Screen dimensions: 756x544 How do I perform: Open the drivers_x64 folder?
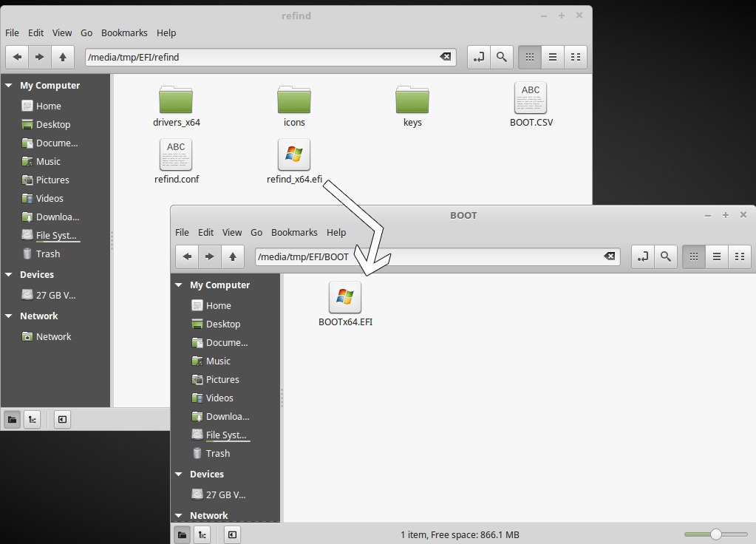coord(176,106)
